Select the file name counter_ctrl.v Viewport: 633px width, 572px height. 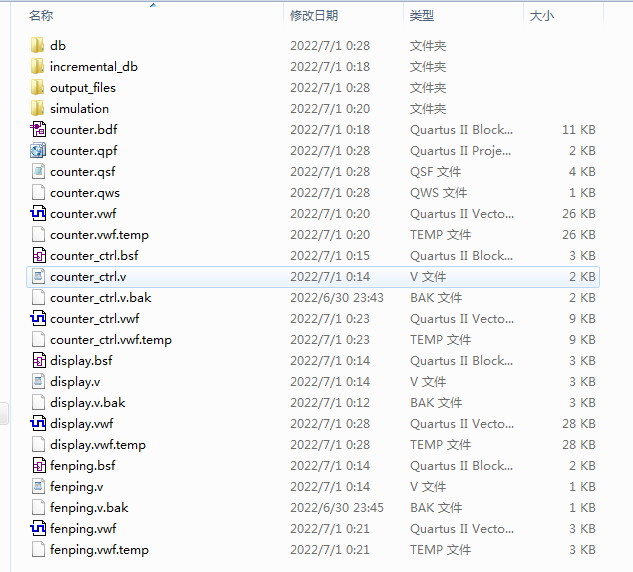[x=88, y=277]
